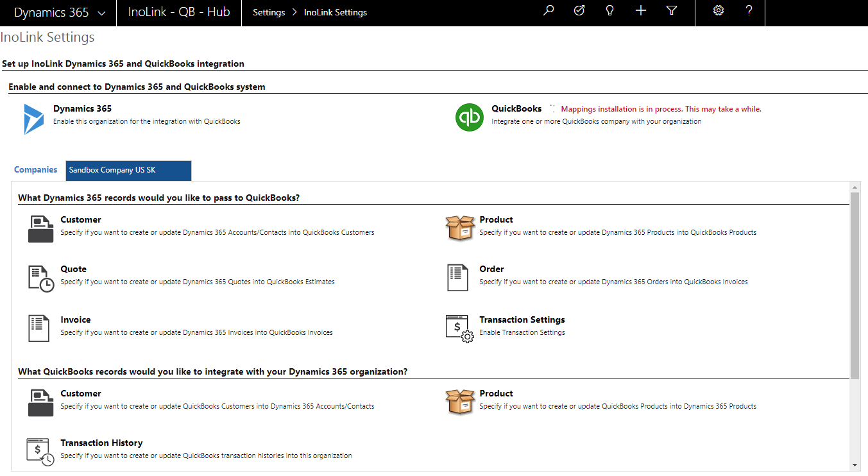Image resolution: width=868 pixels, height=476 pixels.
Task: Click the green QuickBooks logo icon
Action: pyautogui.click(x=470, y=117)
